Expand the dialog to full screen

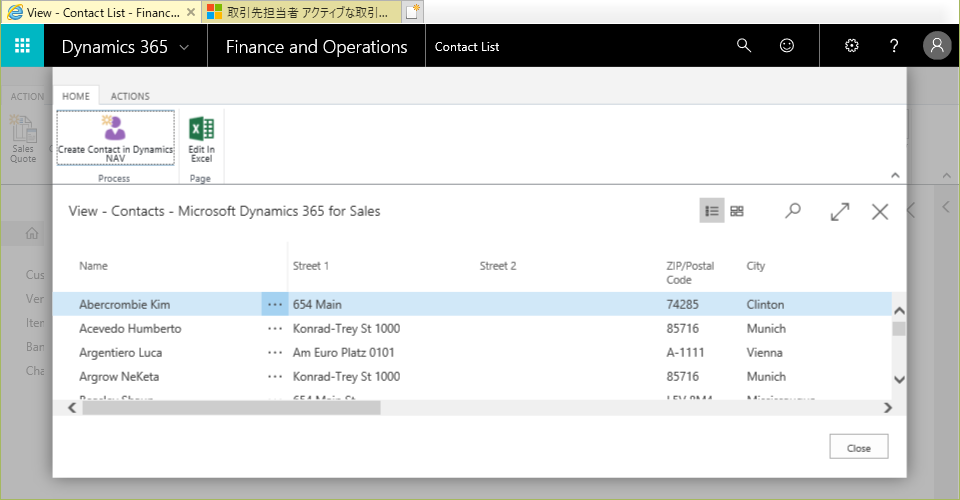(x=840, y=212)
